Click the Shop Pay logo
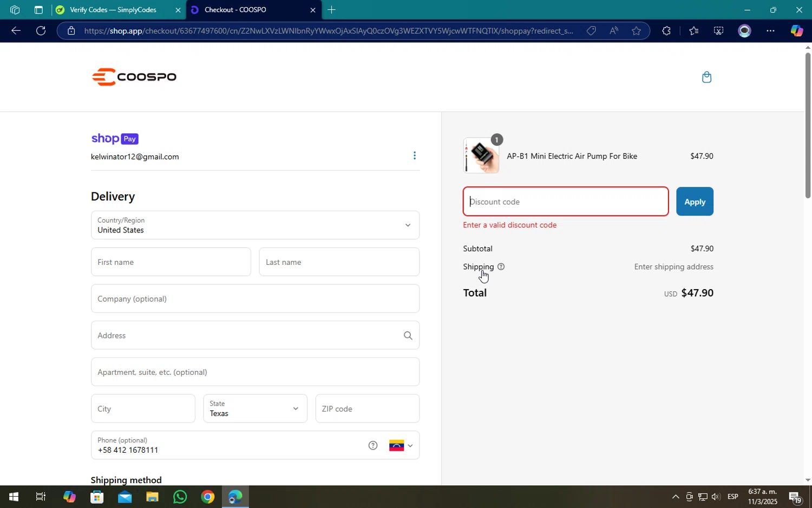 click(x=115, y=139)
